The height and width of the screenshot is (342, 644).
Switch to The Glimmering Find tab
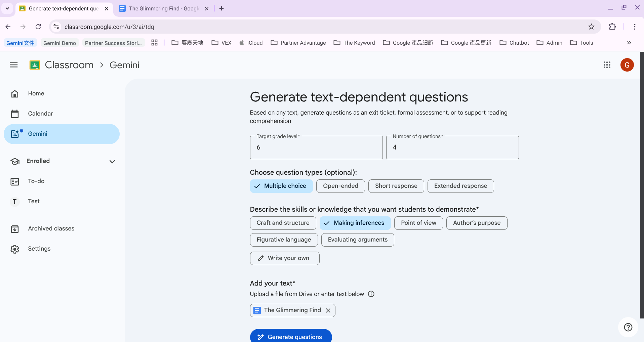163,9
